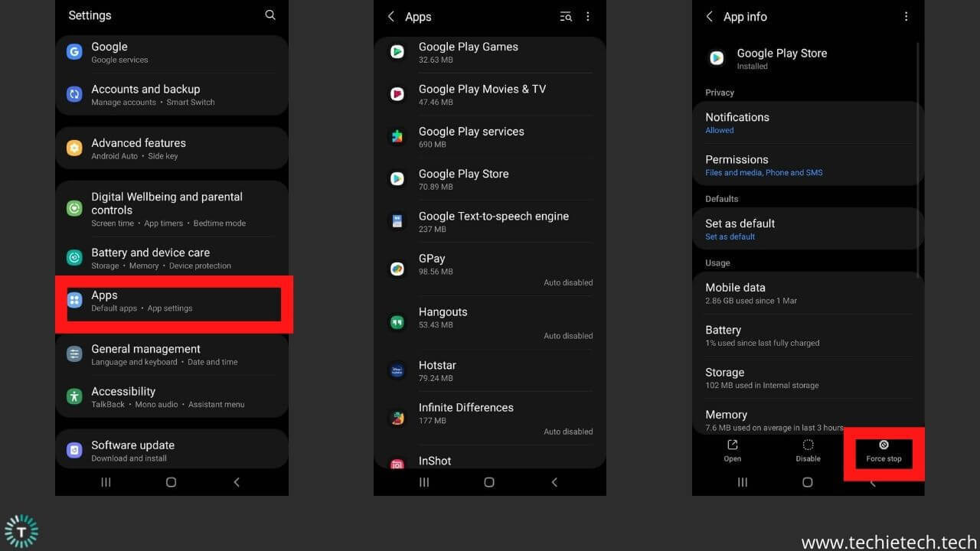Tap the Battery and device care icon

coord(74,258)
